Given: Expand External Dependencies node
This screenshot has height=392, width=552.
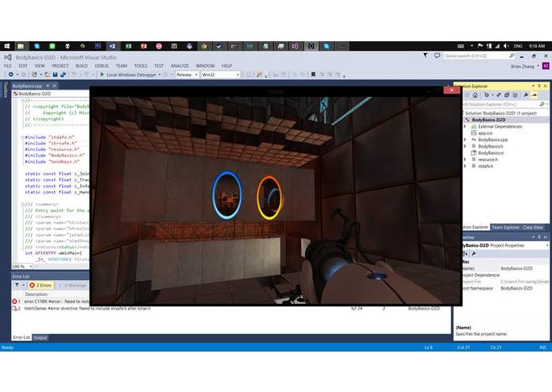Looking at the screenshot, I should click(465, 126).
